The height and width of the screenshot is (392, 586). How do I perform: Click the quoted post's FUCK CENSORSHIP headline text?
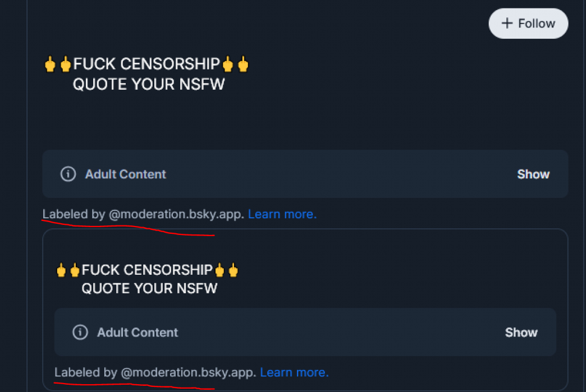[x=147, y=270]
